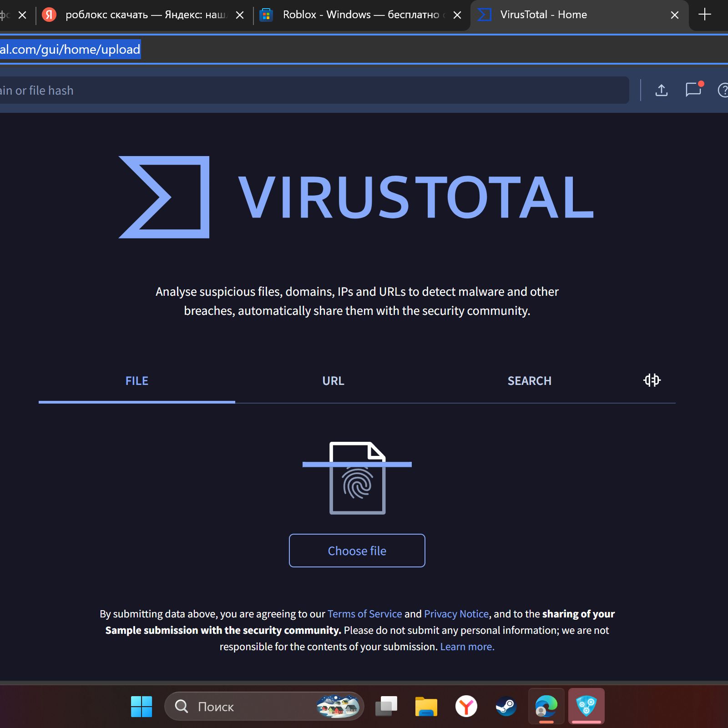Open the shield app on taskbar
Screen dimensions: 728x728
(586, 707)
